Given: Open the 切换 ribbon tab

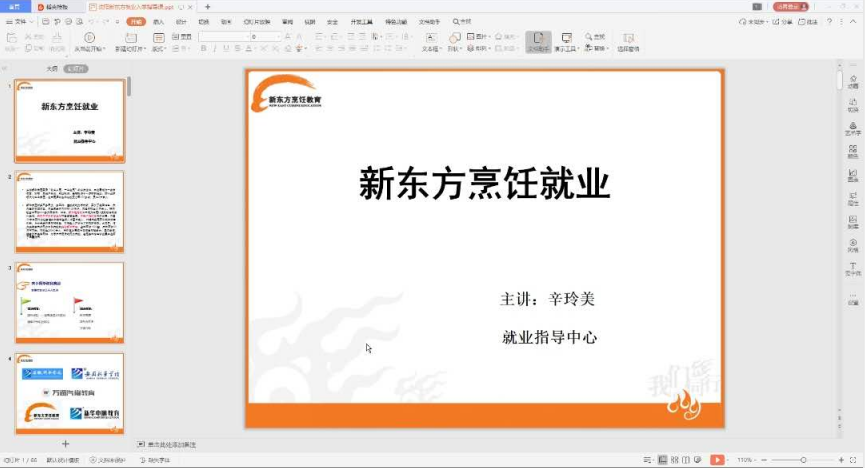Looking at the screenshot, I should coord(204,22).
